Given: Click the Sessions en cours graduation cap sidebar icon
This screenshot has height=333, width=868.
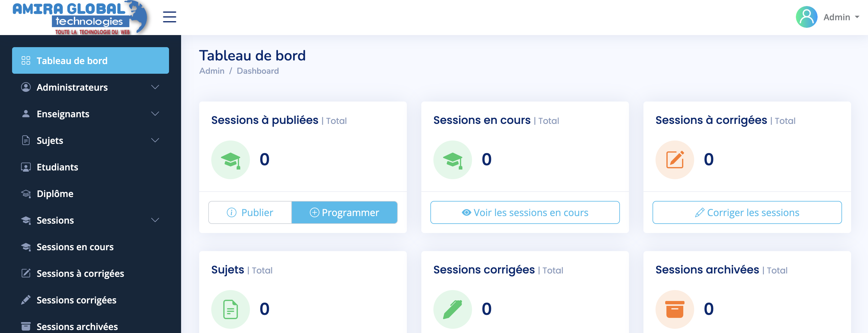Looking at the screenshot, I should click(x=26, y=247).
